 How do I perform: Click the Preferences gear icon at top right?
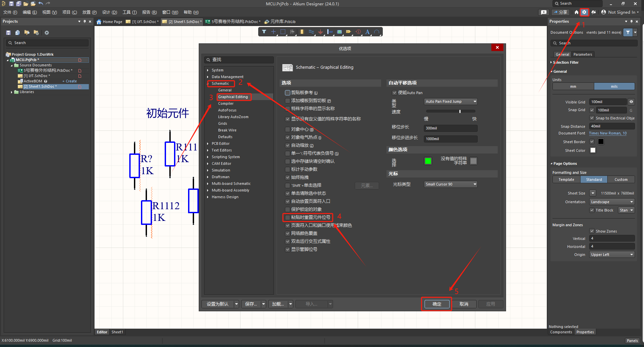point(584,12)
